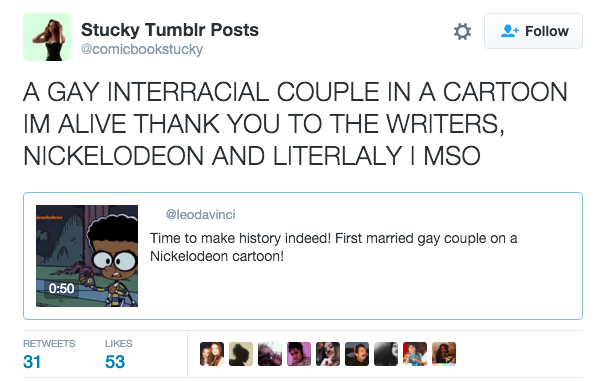Open the Stucky Tumblr Posts display name
Image resolution: width=613 pixels, height=381 pixels.
click(170, 30)
